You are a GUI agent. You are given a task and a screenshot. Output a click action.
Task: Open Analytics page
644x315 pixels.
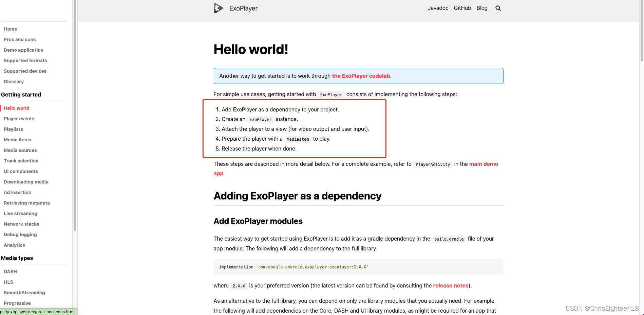[14, 245]
